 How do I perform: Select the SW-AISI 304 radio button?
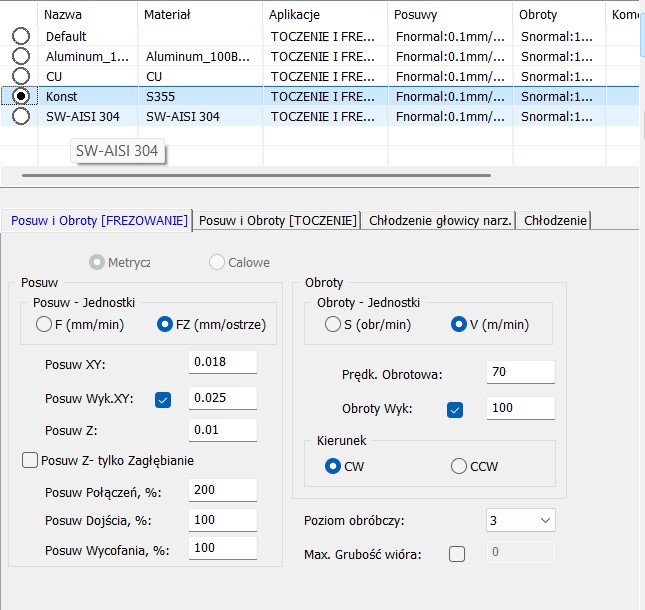[x=21, y=116]
